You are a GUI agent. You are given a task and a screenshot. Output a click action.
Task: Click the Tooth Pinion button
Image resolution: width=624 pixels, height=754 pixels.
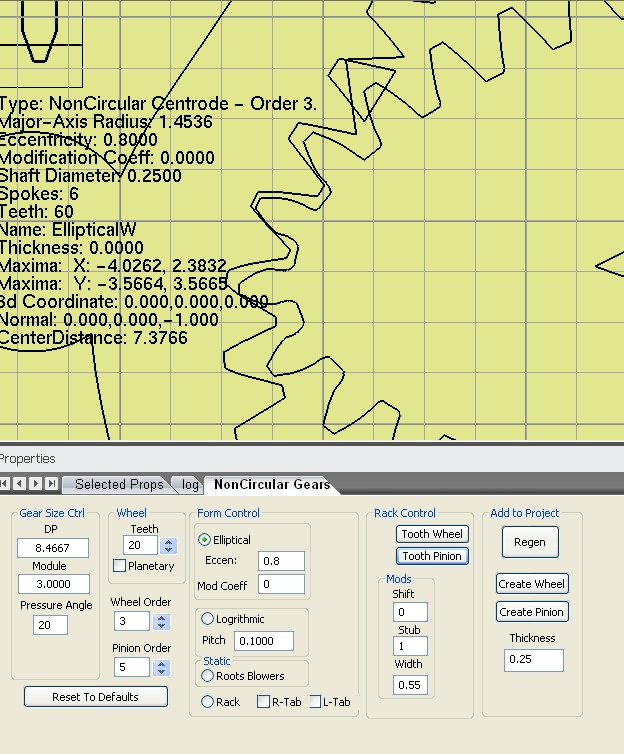[x=433, y=556]
